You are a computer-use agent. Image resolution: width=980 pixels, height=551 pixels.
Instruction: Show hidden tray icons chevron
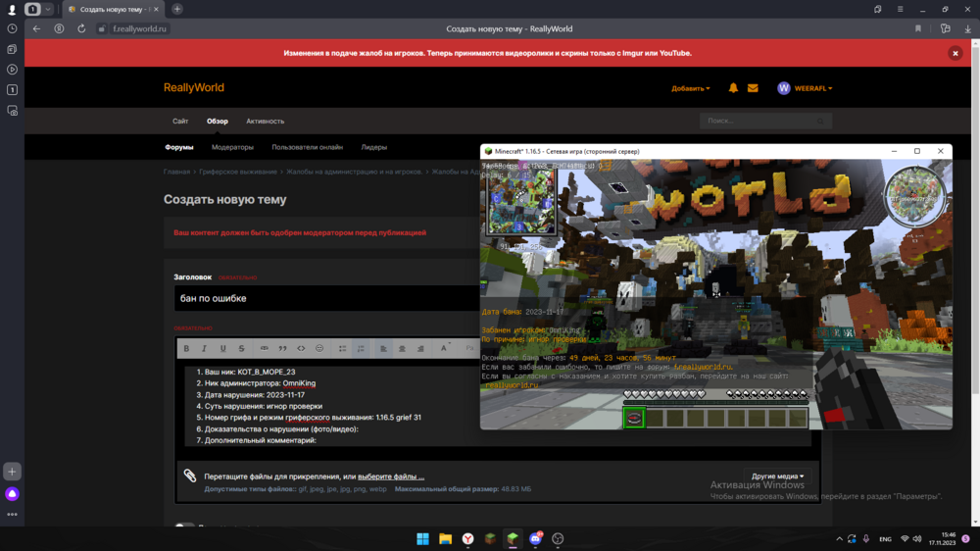tap(839, 539)
